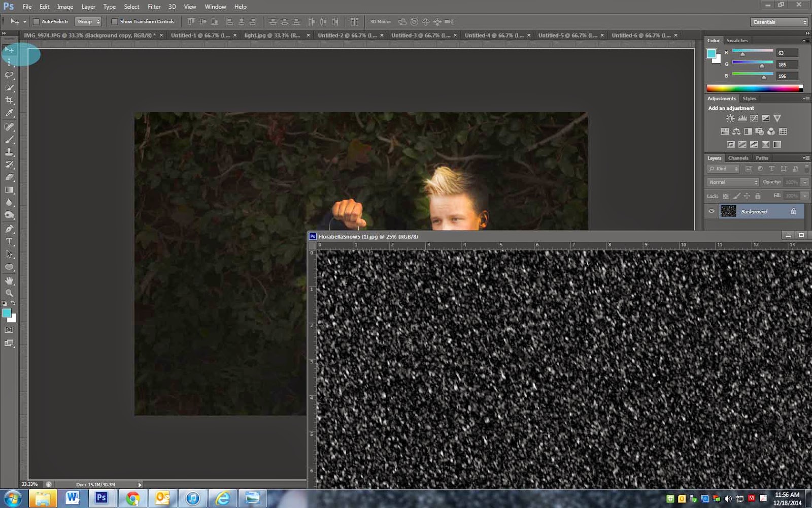Open Google Chrome from the taskbar

(x=132, y=498)
